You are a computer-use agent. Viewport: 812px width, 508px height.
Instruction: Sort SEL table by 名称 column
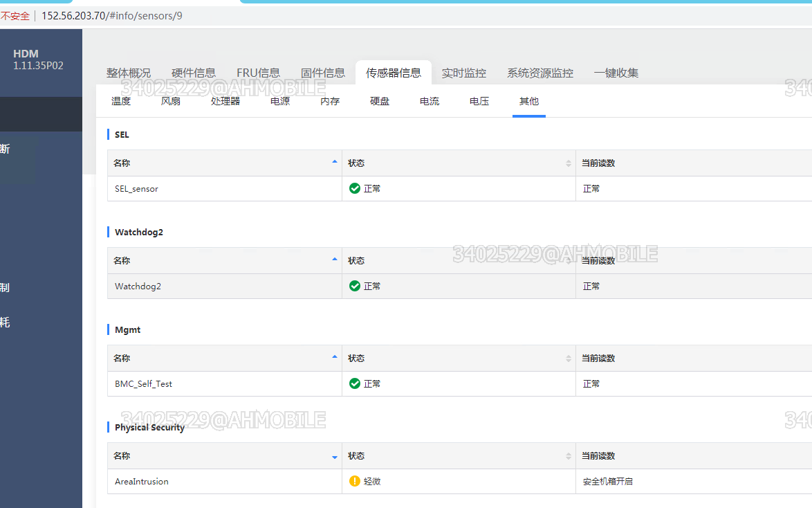pyautogui.click(x=225, y=163)
